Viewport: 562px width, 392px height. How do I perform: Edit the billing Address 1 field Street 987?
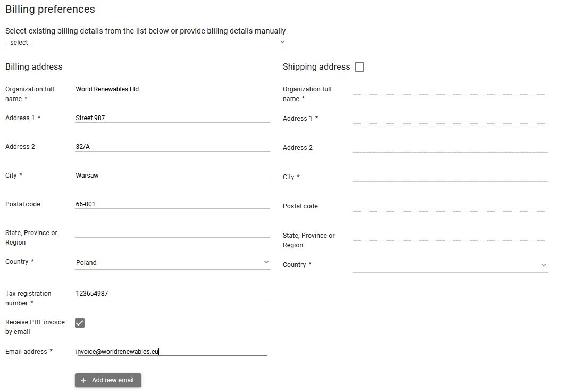(x=172, y=118)
